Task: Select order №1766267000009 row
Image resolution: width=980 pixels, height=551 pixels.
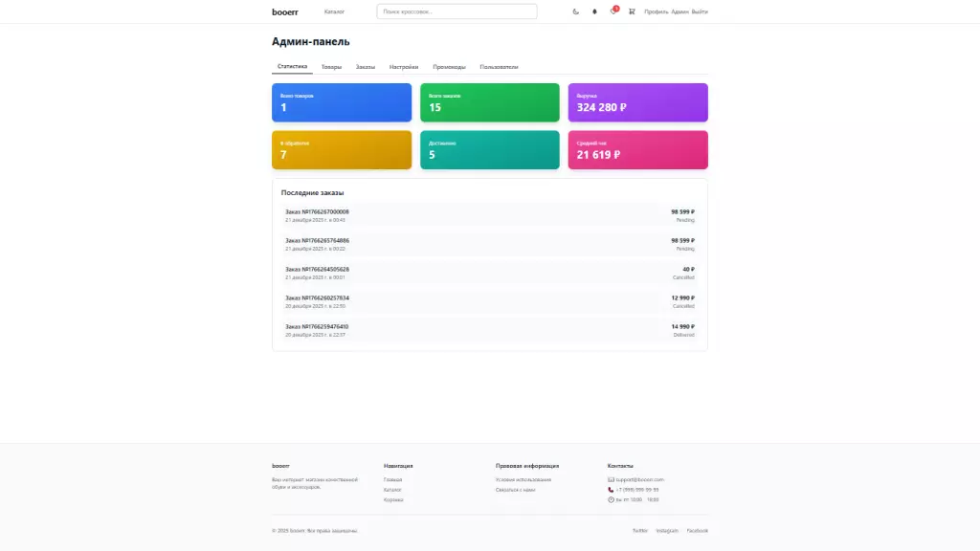Action: click(x=489, y=215)
